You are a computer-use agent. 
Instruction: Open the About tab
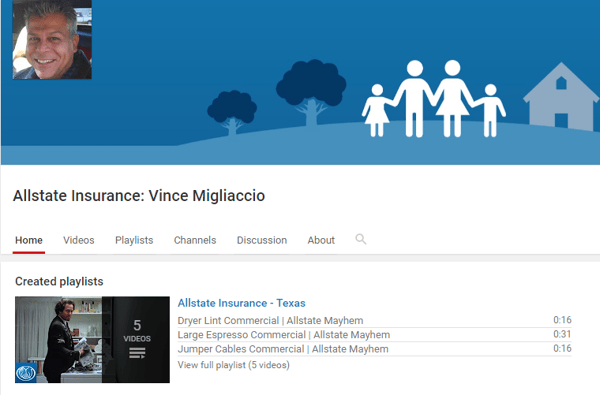[x=321, y=240]
